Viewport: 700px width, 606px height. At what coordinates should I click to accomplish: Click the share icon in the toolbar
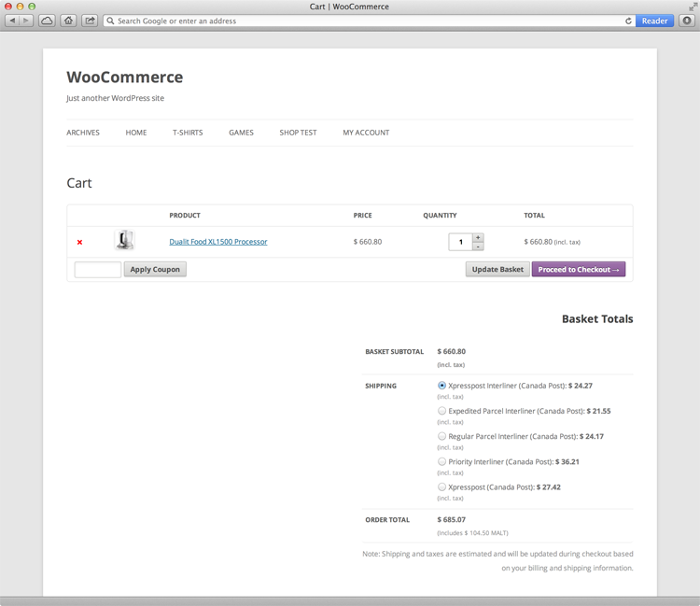tap(91, 21)
